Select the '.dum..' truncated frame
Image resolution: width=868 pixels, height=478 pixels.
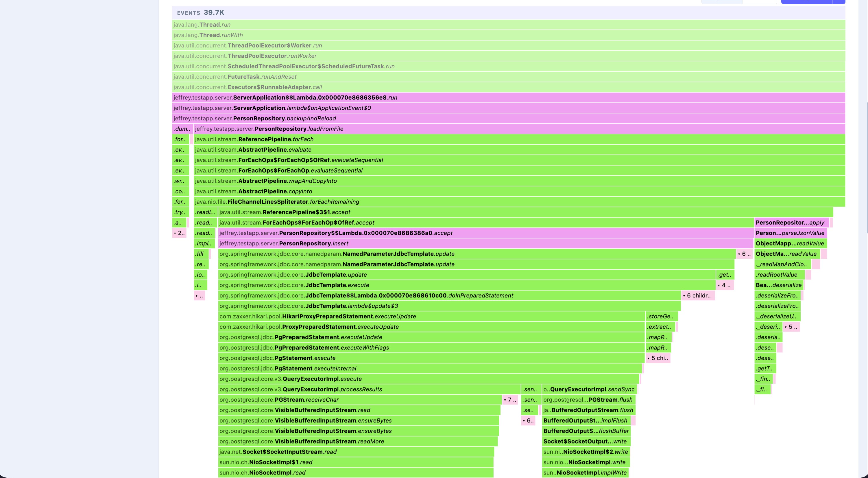click(182, 129)
